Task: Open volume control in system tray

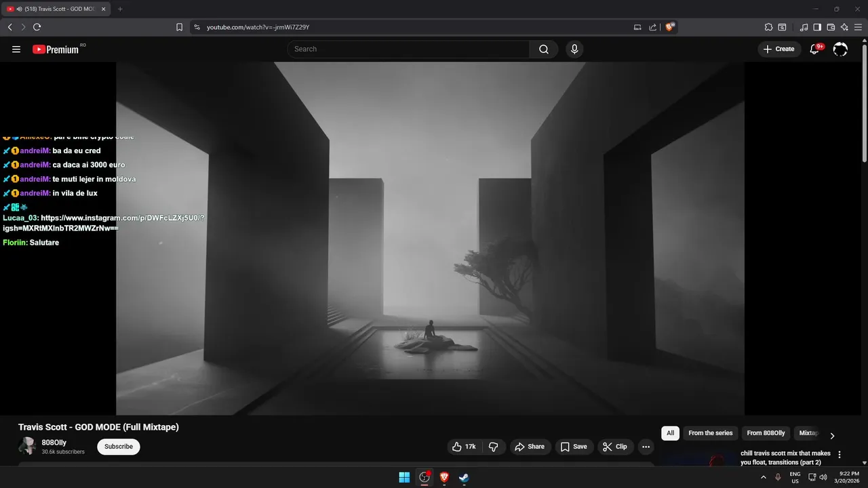Action: (x=823, y=477)
